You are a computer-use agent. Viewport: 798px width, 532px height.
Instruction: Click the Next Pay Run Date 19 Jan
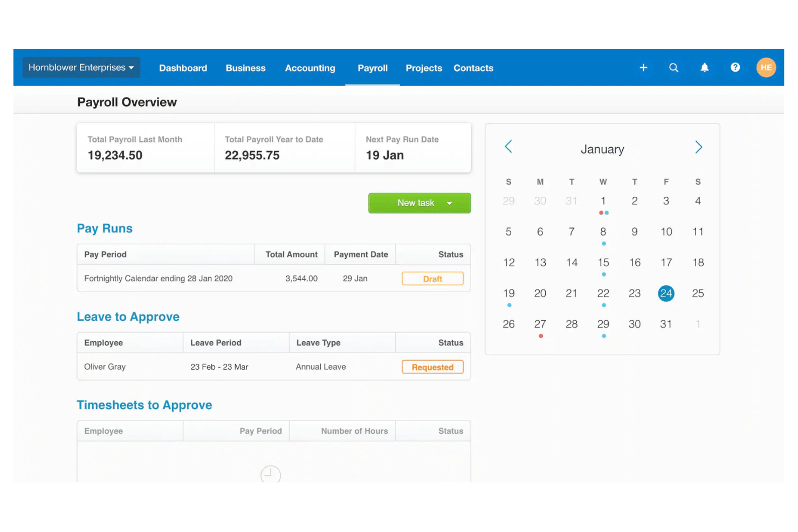click(x=385, y=155)
